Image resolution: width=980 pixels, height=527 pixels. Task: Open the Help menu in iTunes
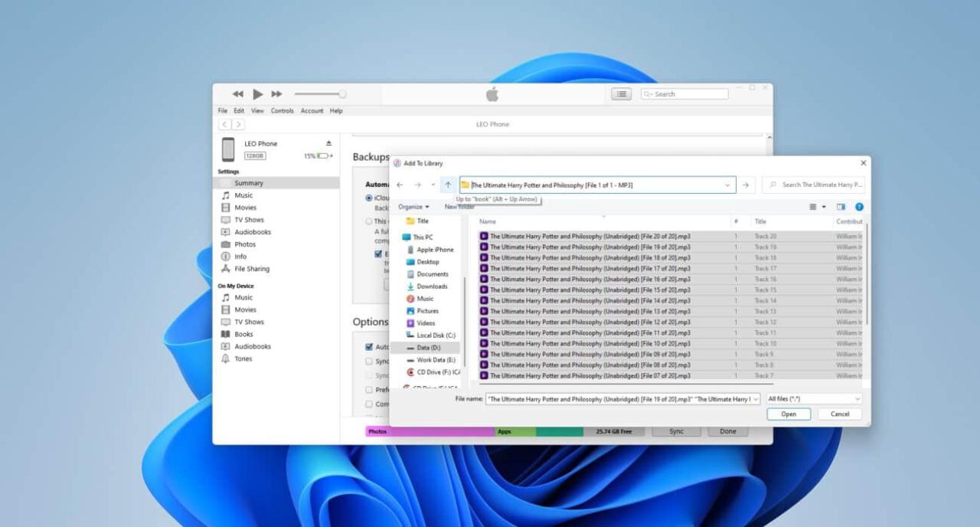(x=336, y=111)
